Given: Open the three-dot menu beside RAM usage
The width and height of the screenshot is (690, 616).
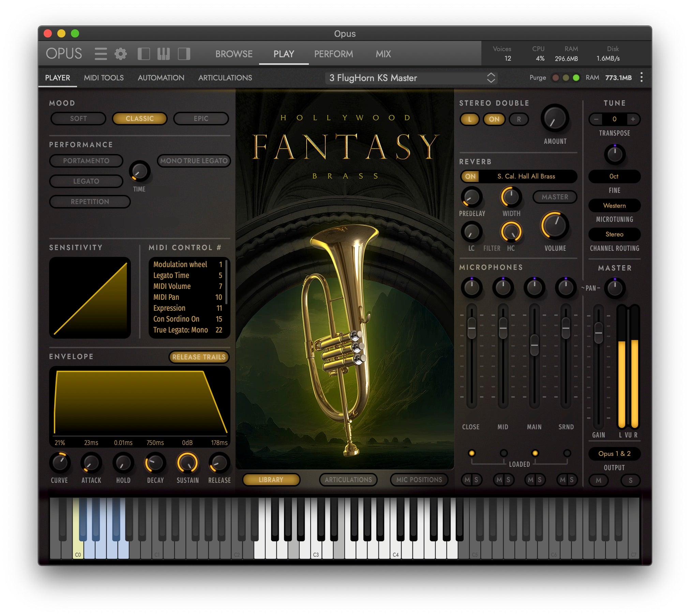Looking at the screenshot, I should pyautogui.click(x=642, y=78).
